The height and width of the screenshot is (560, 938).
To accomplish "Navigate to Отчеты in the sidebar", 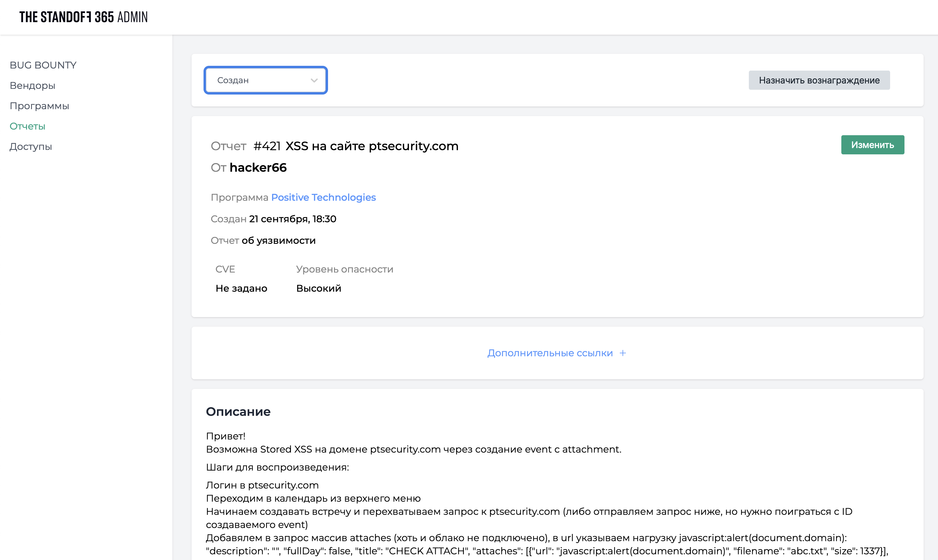I will [28, 127].
